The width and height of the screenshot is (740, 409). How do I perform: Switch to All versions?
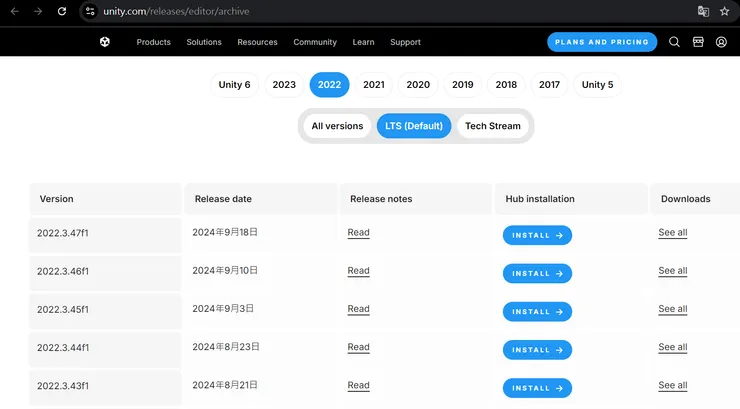337,126
